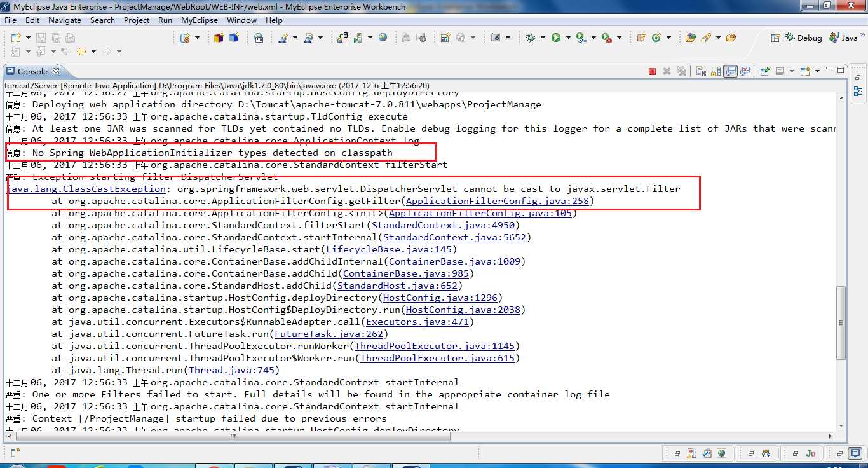Open the Open Console dropdown arrow
Viewport: 868px width, 468px height.
pos(818,71)
